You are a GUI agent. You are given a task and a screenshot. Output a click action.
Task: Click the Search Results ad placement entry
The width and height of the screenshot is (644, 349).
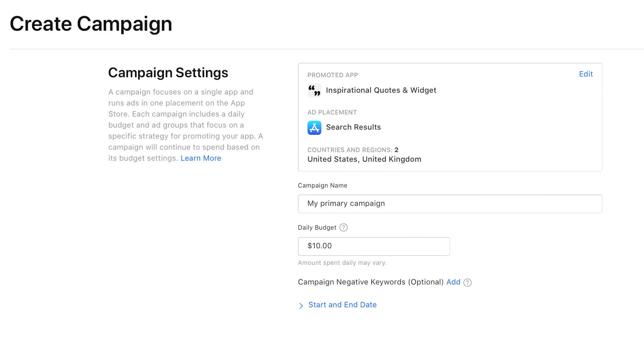(x=353, y=127)
